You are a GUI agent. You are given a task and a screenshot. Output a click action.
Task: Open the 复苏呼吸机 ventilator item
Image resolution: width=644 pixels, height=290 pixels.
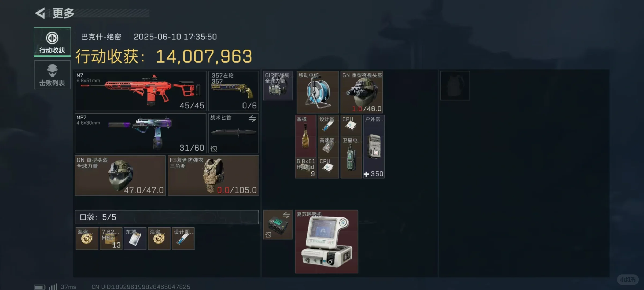326,242
